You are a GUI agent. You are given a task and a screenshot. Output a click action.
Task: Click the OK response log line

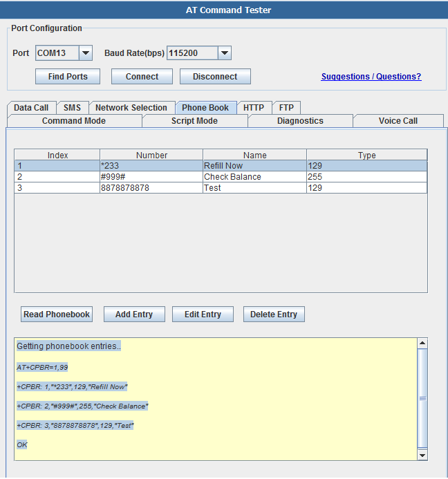[22, 445]
